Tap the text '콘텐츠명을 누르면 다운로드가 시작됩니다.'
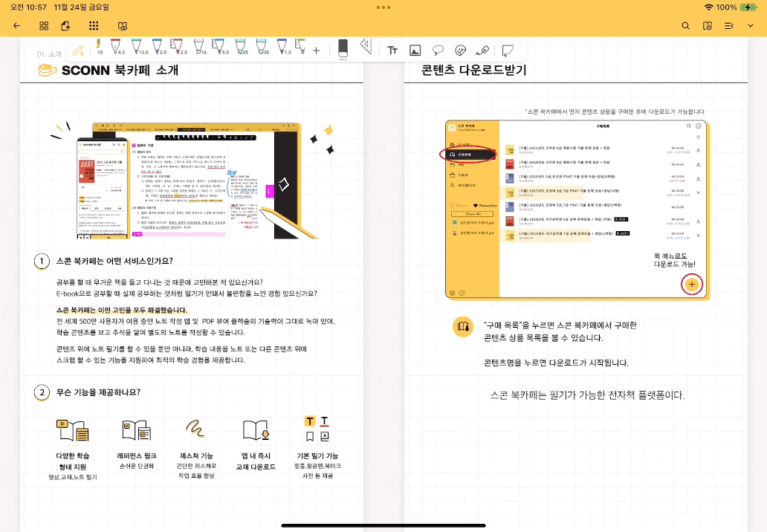767x532 pixels. (556, 363)
